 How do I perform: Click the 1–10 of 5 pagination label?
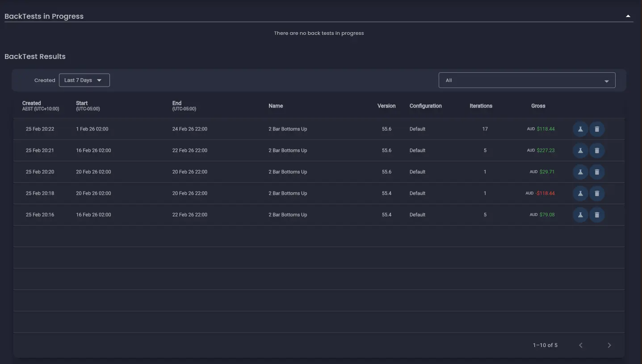pyautogui.click(x=545, y=345)
